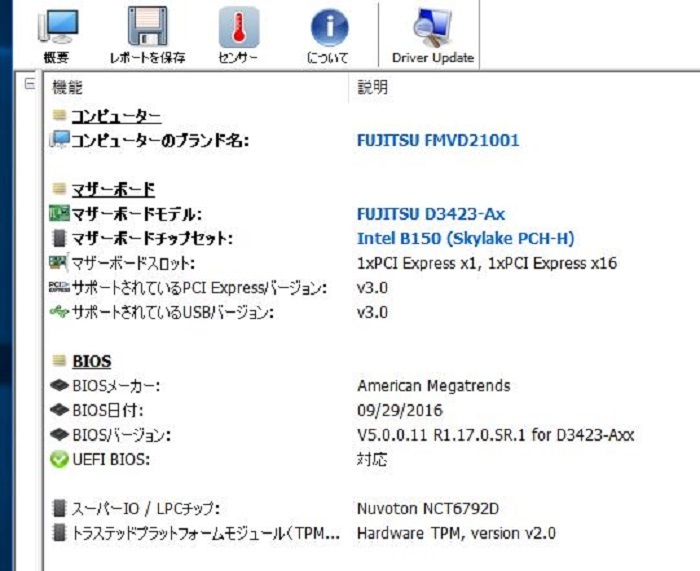This screenshot has width=700, height=571.
Task: Open the Driver Update toolbar icon
Action: tap(432, 28)
